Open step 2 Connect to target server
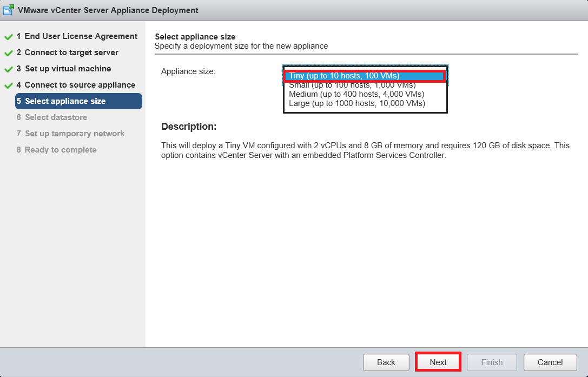 (67, 52)
